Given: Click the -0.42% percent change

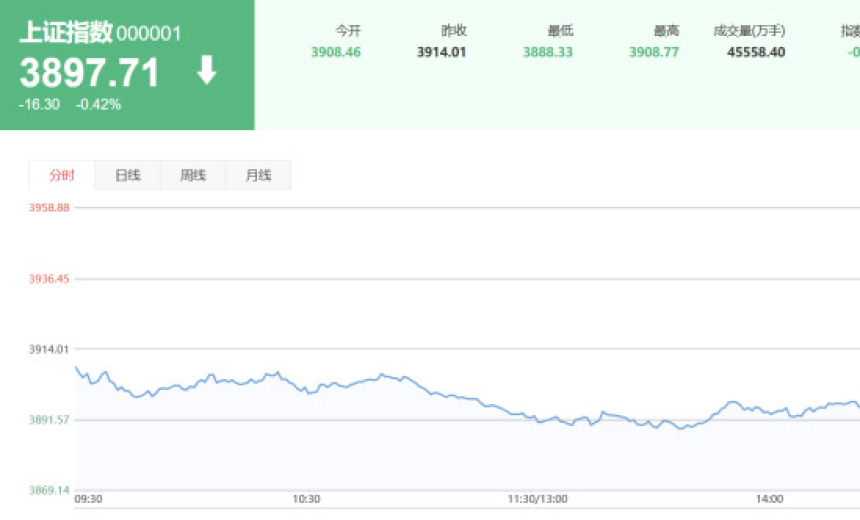Looking at the screenshot, I should (x=99, y=104).
